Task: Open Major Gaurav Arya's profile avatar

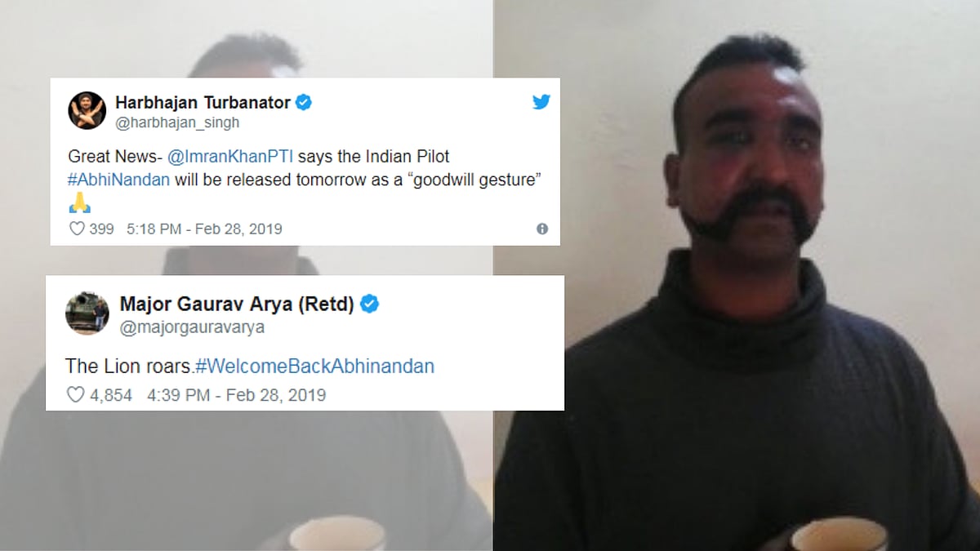Action: click(87, 313)
